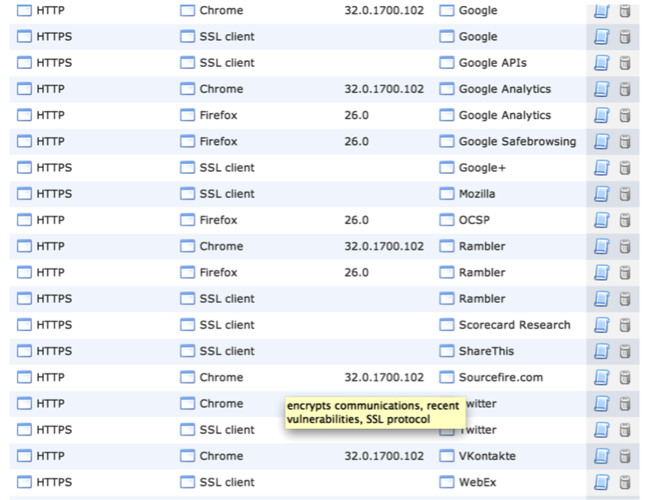
Task: Delete the Google APIs row
Action: [x=625, y=63]
